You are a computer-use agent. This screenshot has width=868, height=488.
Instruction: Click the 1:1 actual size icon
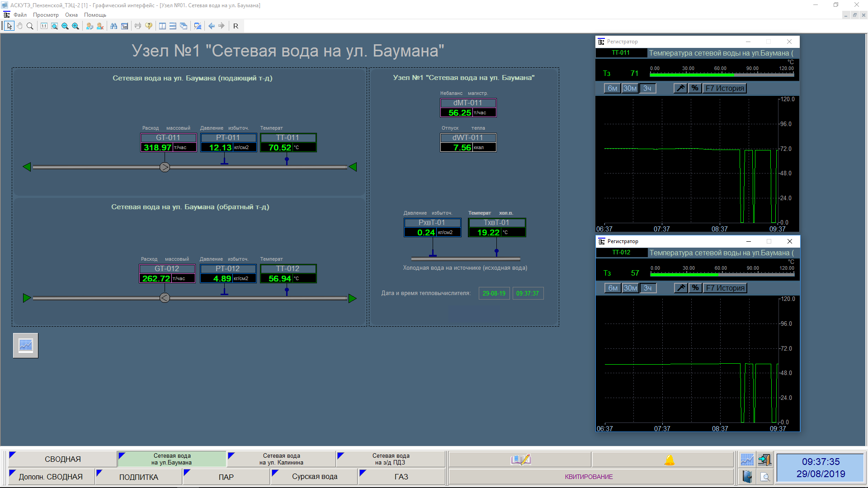click(44, 26)
